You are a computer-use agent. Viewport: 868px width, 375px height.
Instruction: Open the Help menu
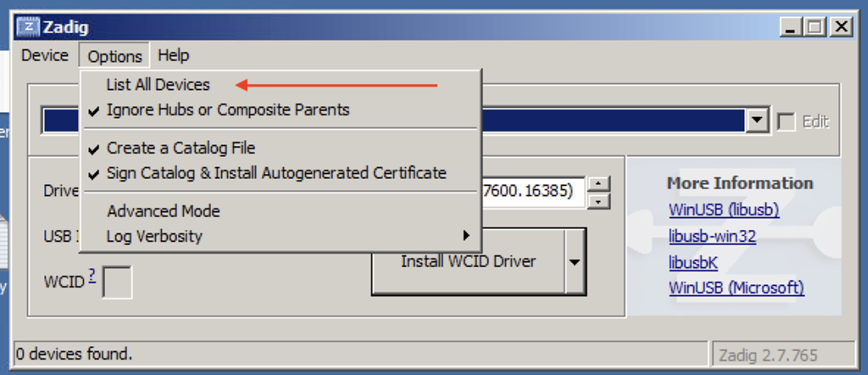(x=173, y=56)
